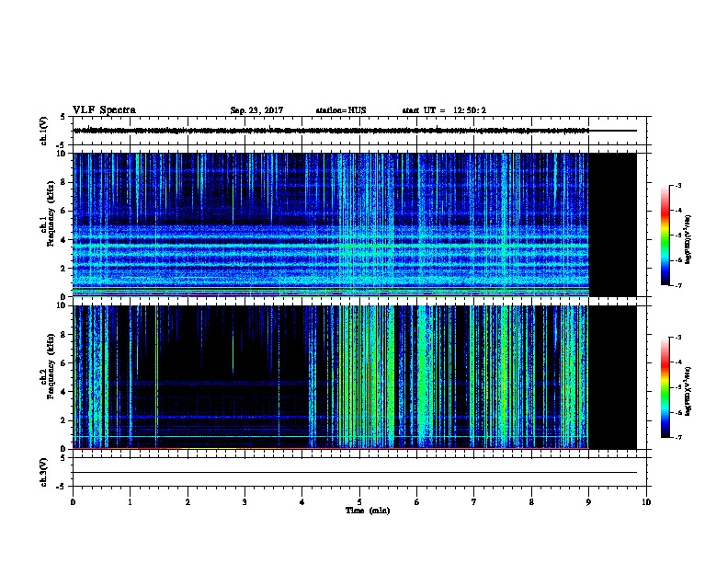This screenshot has height=563, width=728.
Task: Click the ch.2 frequency axis "2" tick label
Action: coord(64,420)
